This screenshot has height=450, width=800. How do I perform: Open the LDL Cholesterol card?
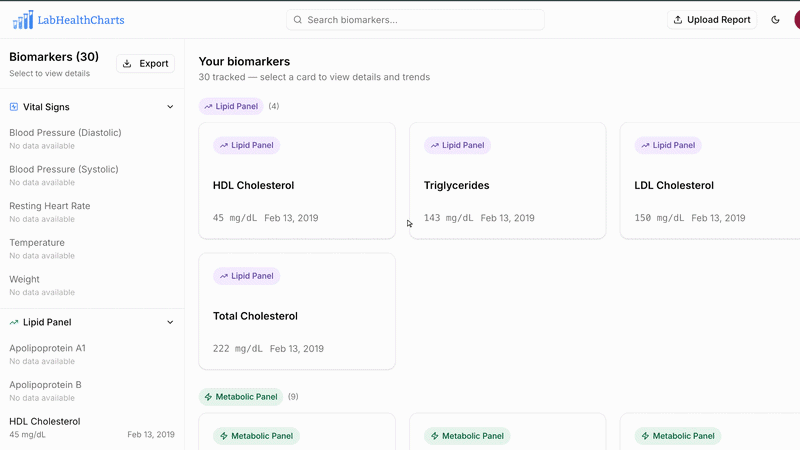point(710,181)
